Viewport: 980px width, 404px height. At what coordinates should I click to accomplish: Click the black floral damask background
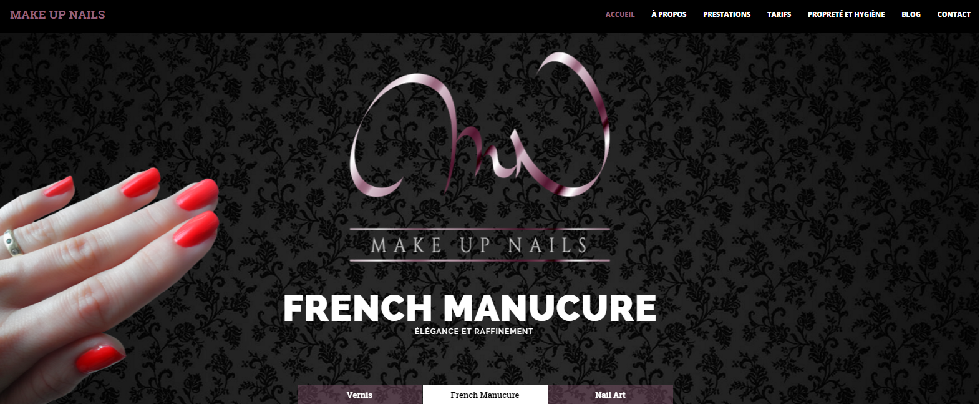(811, 219)
